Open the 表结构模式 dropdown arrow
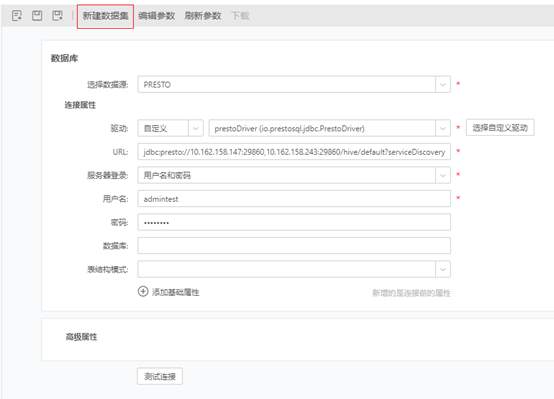This screenshot has height=399, width=554. click(443, 269)
